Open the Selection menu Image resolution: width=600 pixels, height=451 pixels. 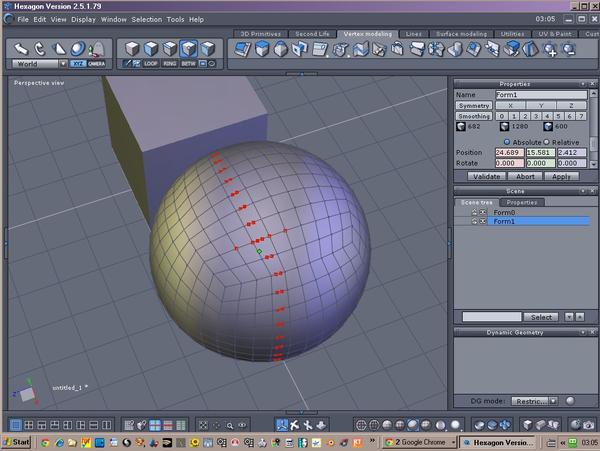click(x=146, y=19)
